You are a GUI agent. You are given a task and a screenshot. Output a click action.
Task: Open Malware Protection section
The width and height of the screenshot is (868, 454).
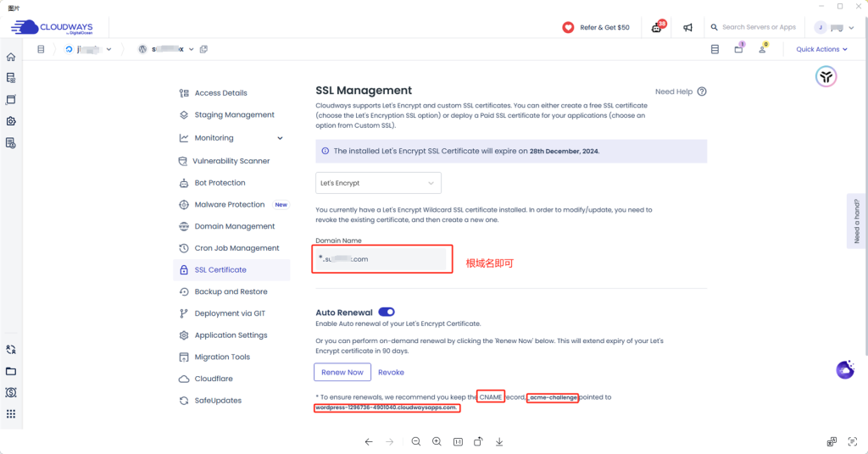pyautogui.click(x=231, y=205)
